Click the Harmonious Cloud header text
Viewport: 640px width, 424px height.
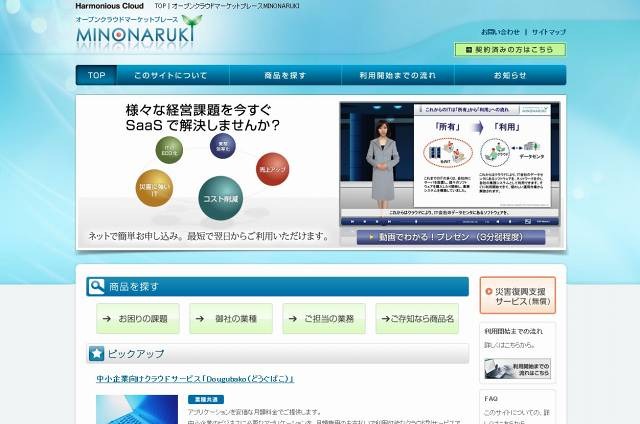click(109, 6)
